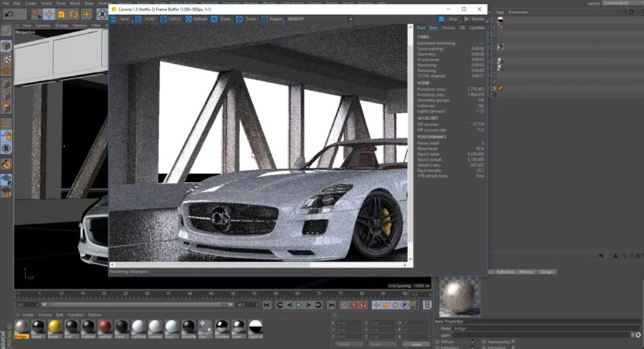644x349 pixels.
Task: Open Create menu in material manager
Action: pyautogui.click(x=28, y=315)
